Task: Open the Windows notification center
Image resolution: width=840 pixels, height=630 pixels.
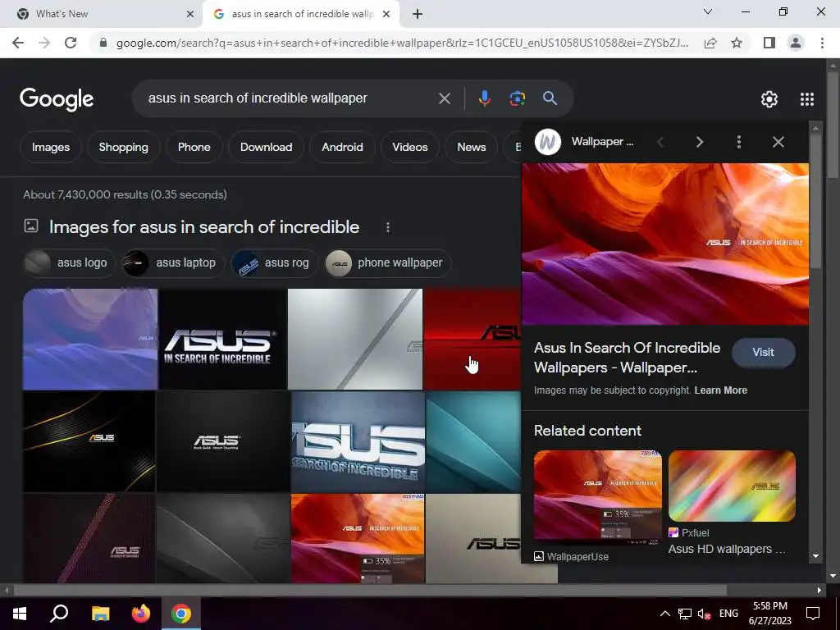Action: [813, 614]
